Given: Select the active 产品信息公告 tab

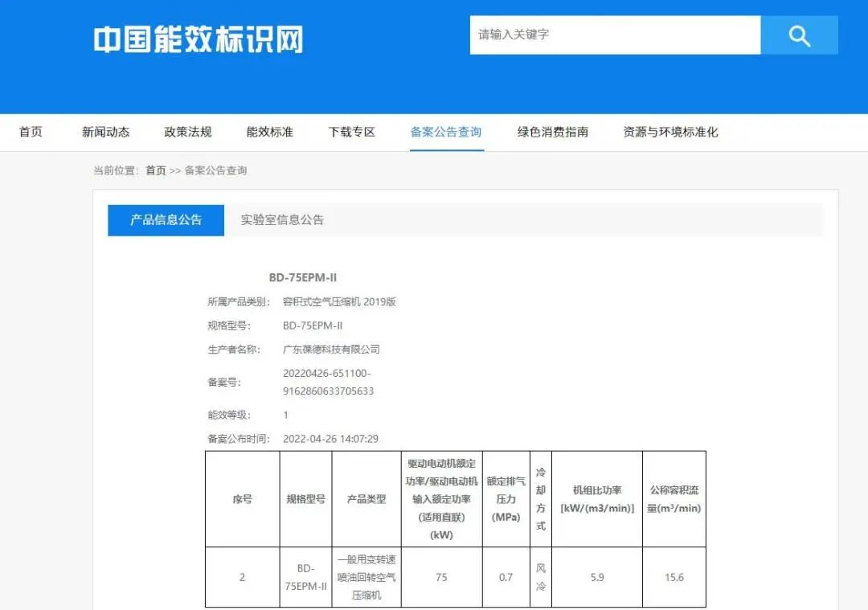Looking at the screenshot, I should click(x=166, y=219).
